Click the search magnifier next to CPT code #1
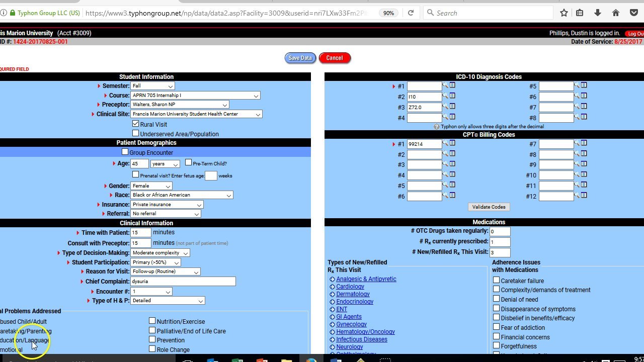This screenshot has width=644, height=362. 445,143
